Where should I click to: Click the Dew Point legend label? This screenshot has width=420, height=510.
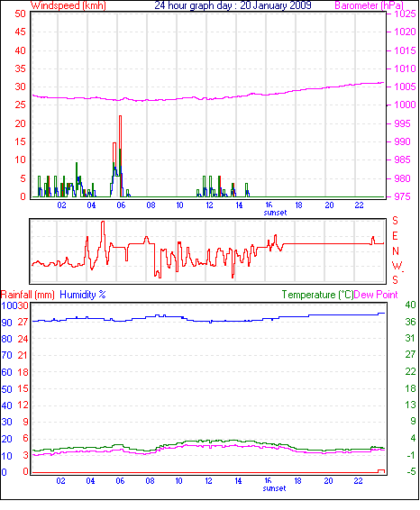coord(376,295)
